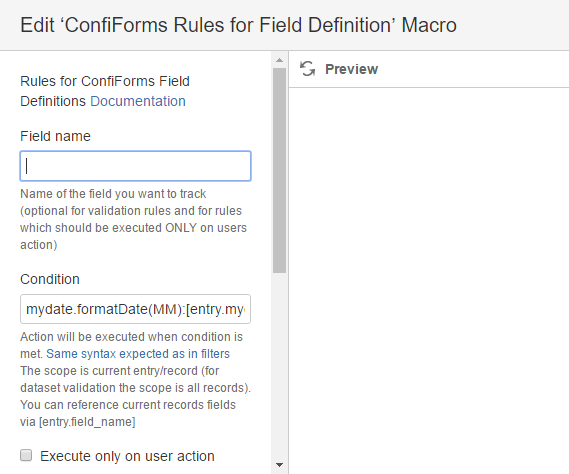Focus the Field name text box
This screenshot has height=474, width=569.
135,166
